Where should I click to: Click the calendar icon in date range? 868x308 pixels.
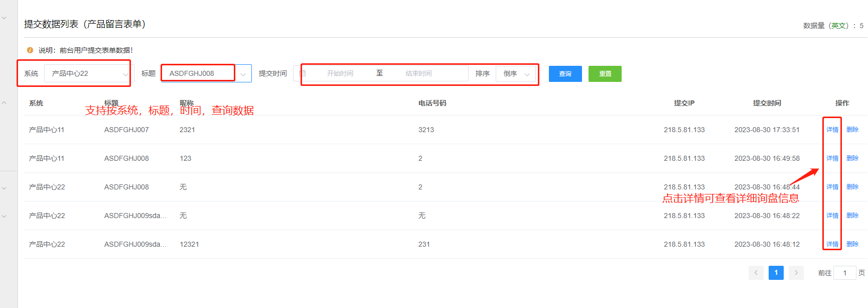click(302, 73)
